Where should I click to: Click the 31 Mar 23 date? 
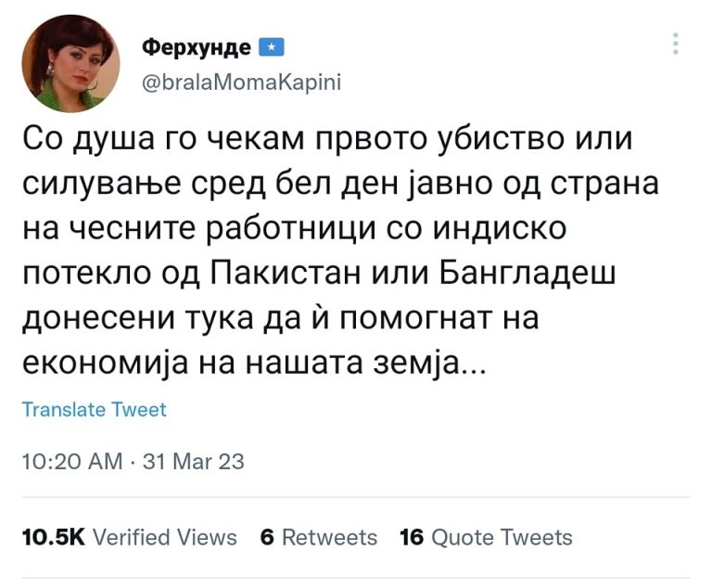pos(194,461)
